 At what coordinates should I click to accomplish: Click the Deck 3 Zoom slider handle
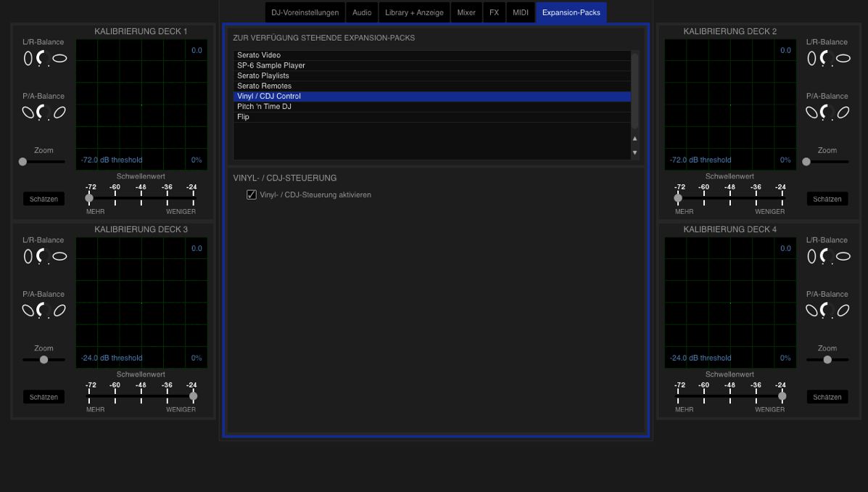coord(44,359)
